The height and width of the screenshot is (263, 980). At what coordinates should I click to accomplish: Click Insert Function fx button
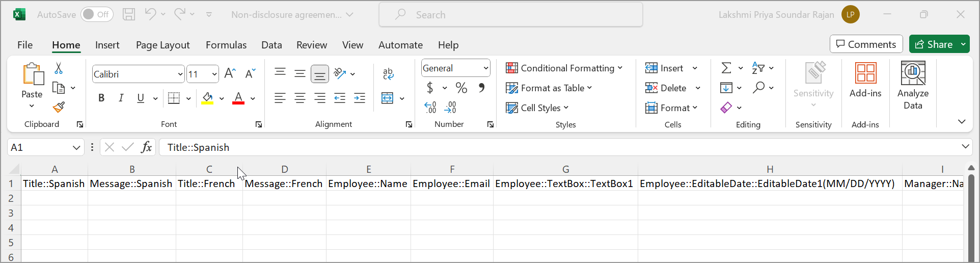point(147,147)
